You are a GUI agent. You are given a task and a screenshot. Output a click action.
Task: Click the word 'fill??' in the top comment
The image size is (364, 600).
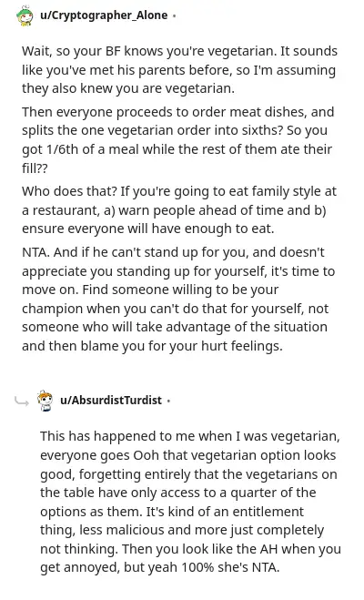(35, 168)
